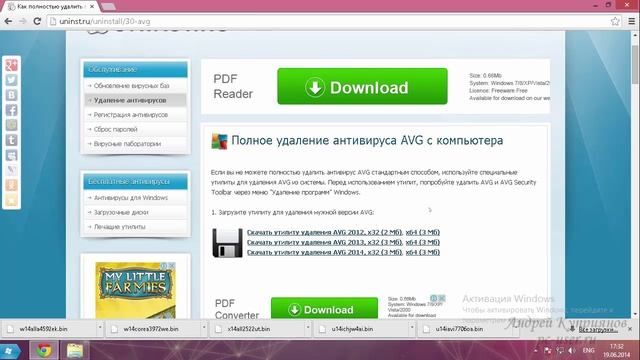Close the 'Как полностью удалить' tab

point(92,7)
